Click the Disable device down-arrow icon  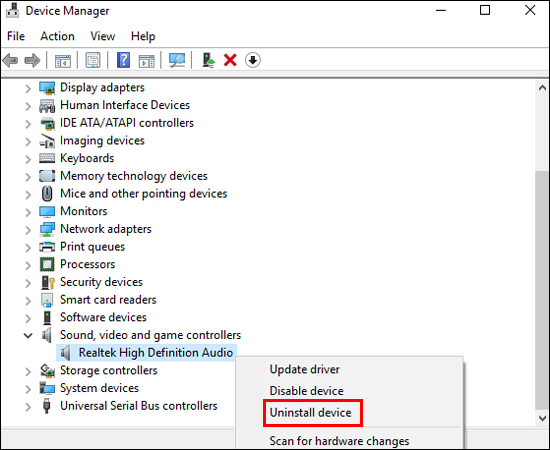pyautogui.click(x=253, y=60)
